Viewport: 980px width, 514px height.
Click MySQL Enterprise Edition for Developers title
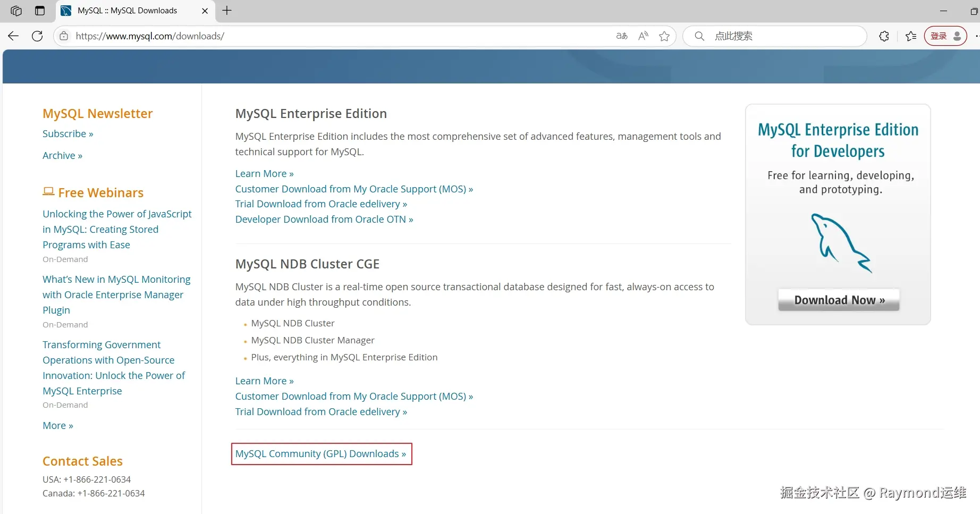coord(838,140)
